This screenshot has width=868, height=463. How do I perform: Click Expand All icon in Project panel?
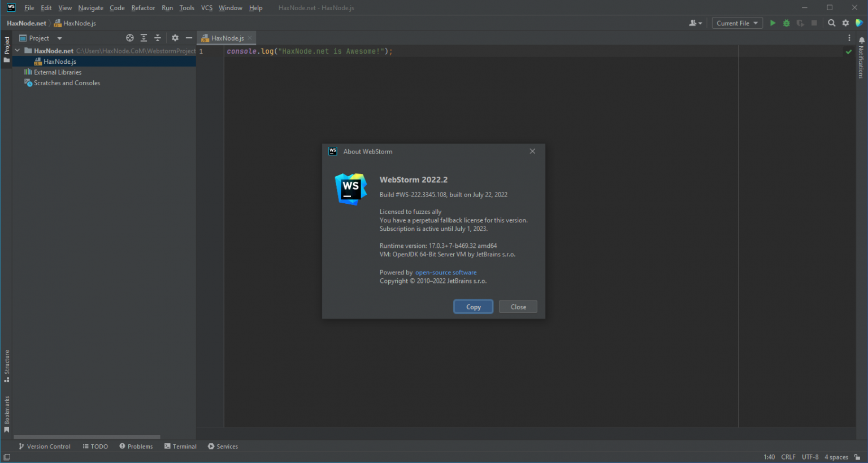click(x=144, y=38)
